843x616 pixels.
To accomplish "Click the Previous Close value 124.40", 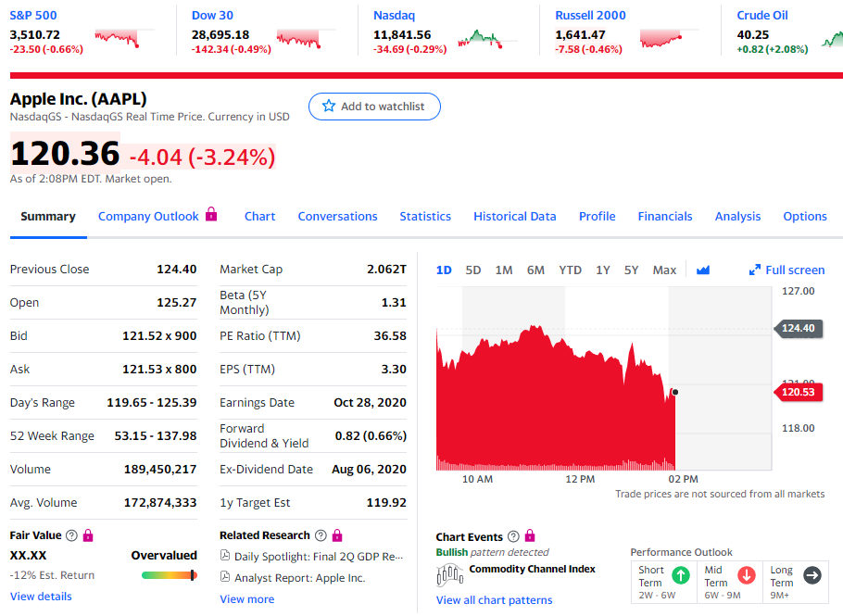I will (176, 269).
